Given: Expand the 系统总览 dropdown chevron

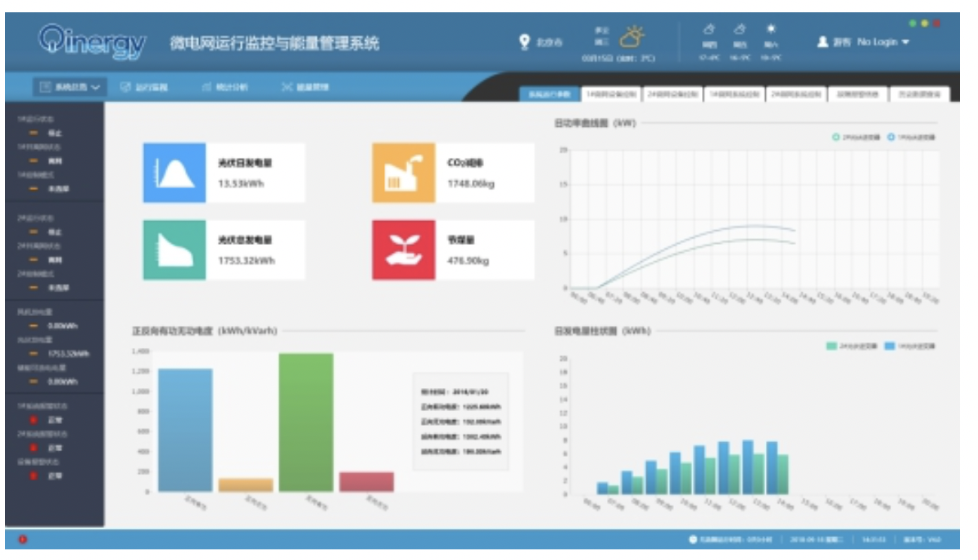Looking at the screenshot, I should [x=96, y=88].
